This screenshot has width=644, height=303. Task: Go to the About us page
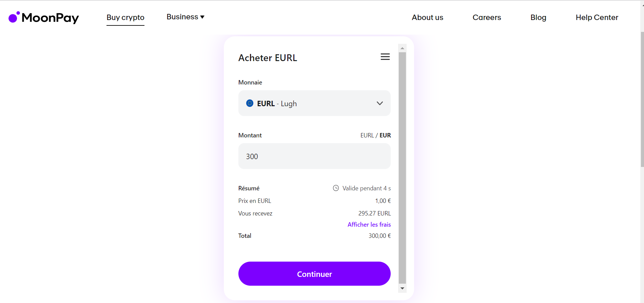pos(427,18)
